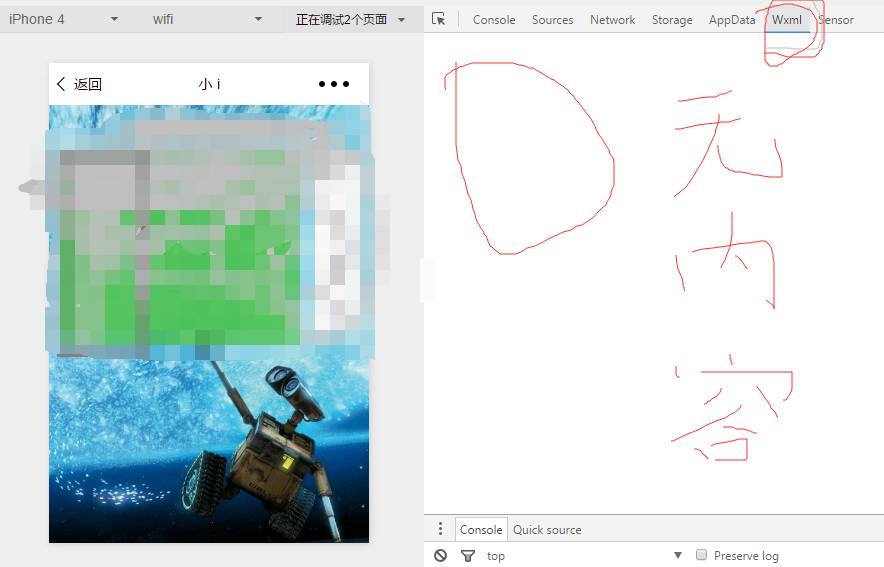This screenshot has height=567, width=884.
Task: Enable the Preserve log checkbox
Action: pos(701,555)
